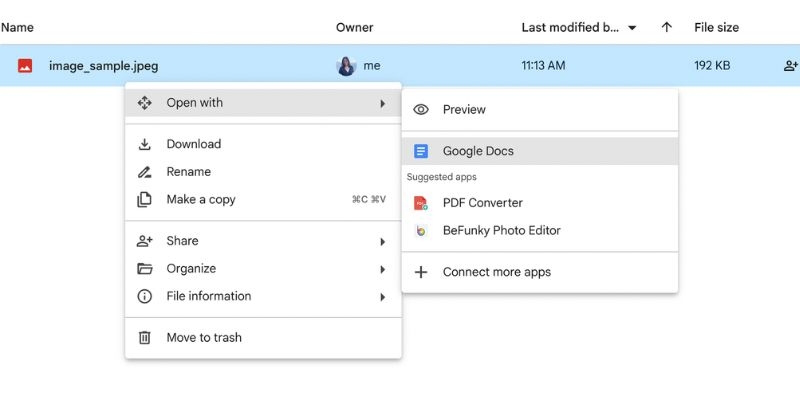The width and height of the screenshot is (800, 400).
Task: Select Move to trash
Action: (x=263, y=338)
